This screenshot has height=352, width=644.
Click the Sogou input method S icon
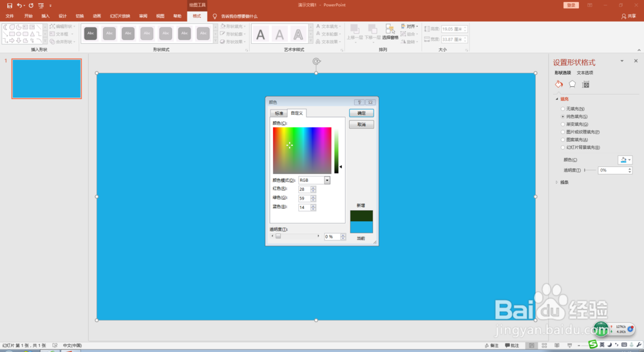tap(592, 344)
